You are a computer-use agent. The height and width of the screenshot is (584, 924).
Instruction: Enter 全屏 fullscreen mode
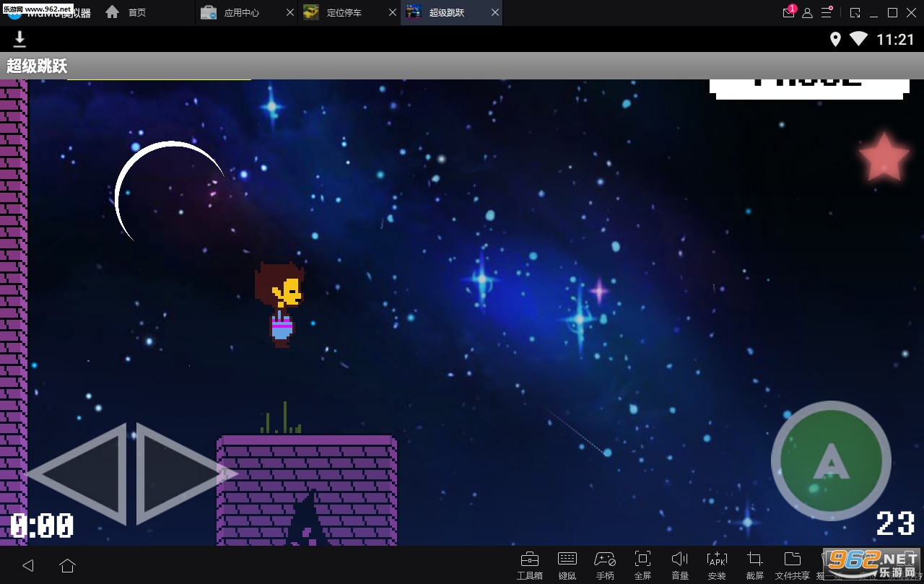[x=642, y=565]
